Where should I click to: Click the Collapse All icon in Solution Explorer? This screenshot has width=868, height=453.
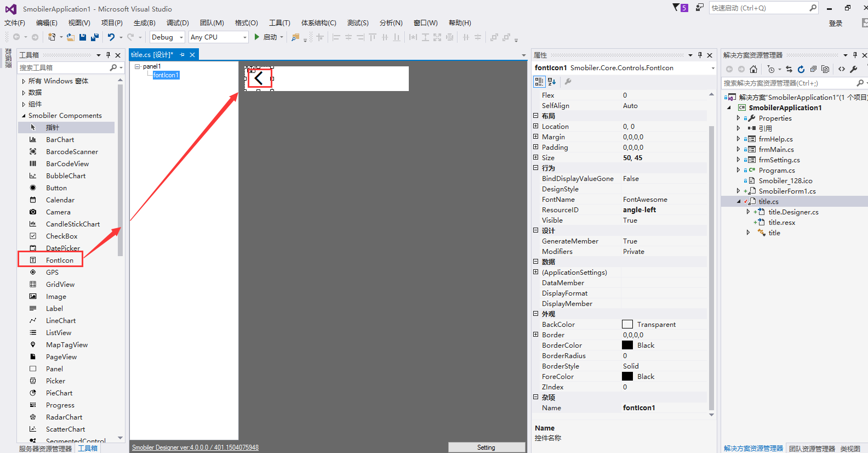pyautogui.click(x=813, y=69)
